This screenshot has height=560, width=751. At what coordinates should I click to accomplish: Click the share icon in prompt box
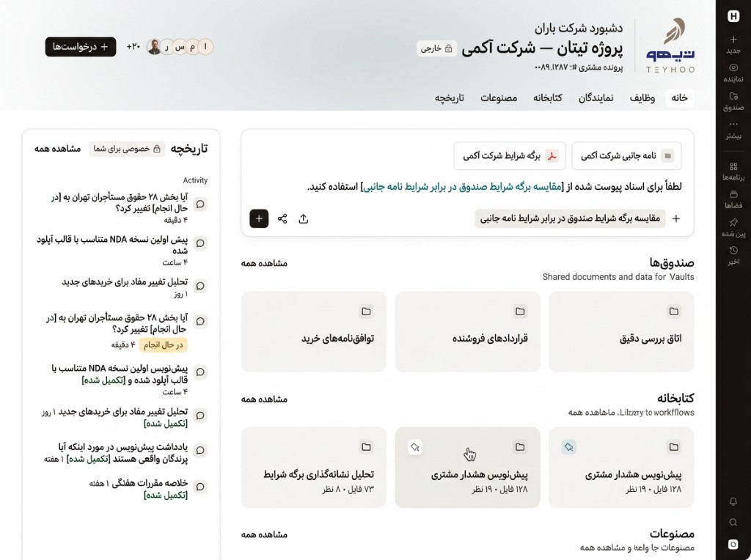tap(282, 218)
